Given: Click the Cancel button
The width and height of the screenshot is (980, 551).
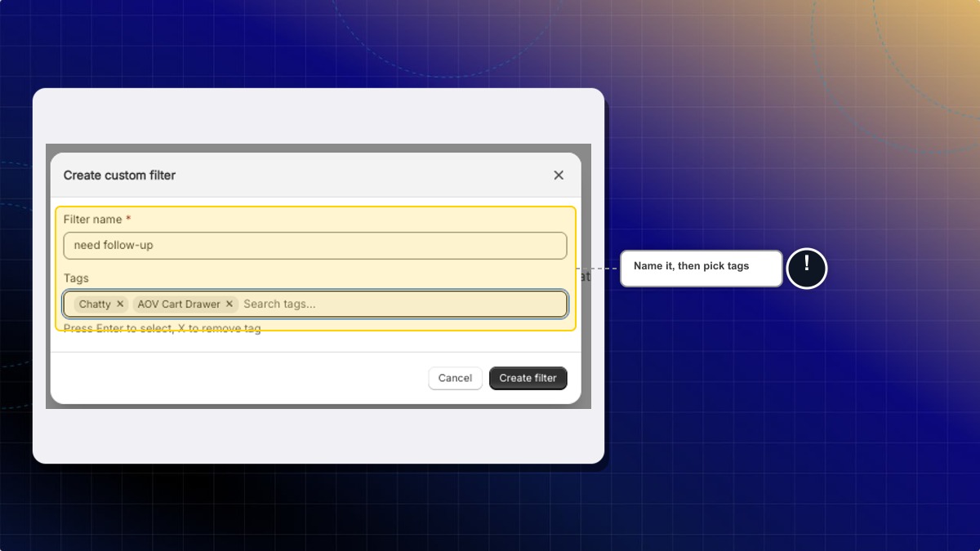Looking at the screenshot, I should (455, 378).
